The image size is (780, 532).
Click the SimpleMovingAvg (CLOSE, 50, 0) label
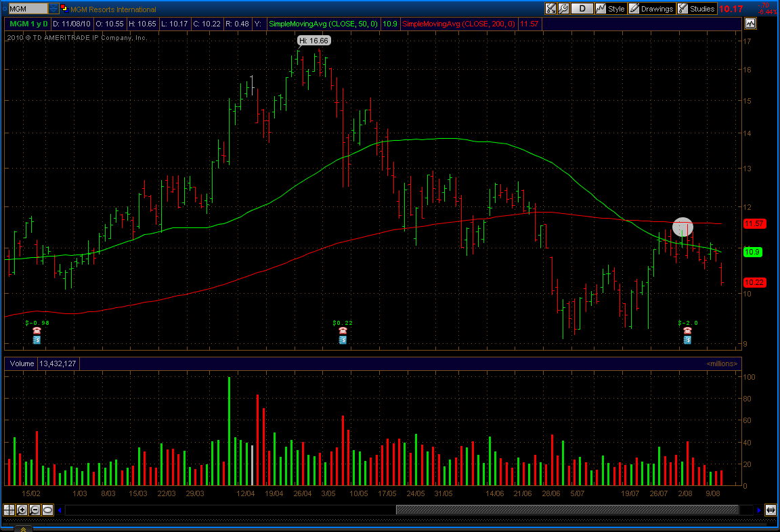click(x=324, y=24)
